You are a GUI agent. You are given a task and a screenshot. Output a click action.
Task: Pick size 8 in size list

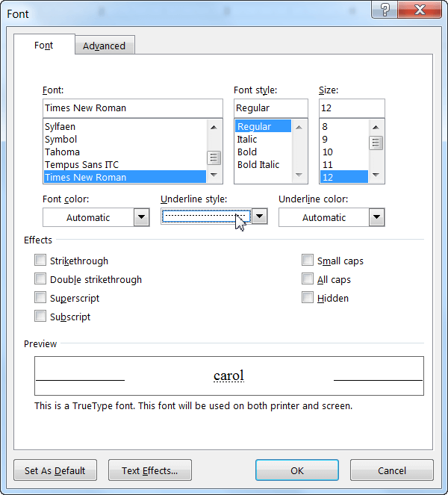[343, 127]
